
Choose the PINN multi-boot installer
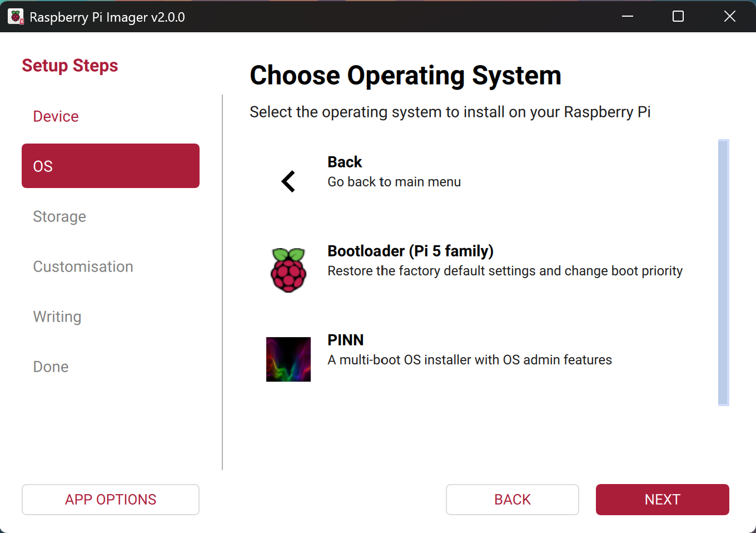(x=345, y=340)
